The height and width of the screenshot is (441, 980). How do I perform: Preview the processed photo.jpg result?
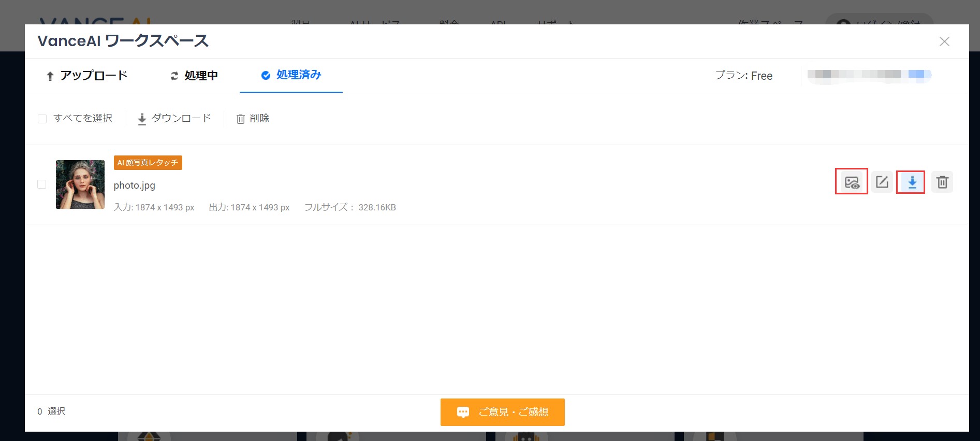[851, 182]
